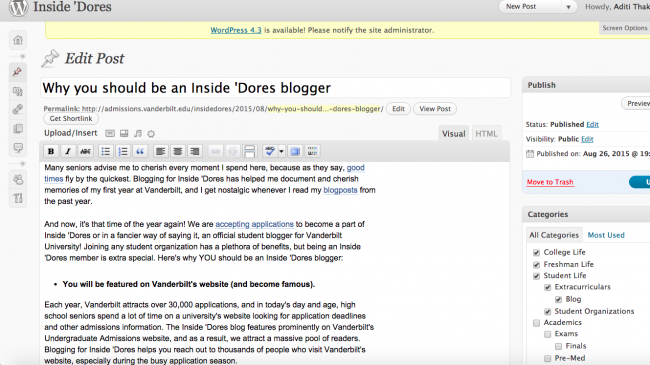The width and height of the screenshot is (650, 365).
Task: Open the Links chain icon in sidebar
Action: (18, 110)
